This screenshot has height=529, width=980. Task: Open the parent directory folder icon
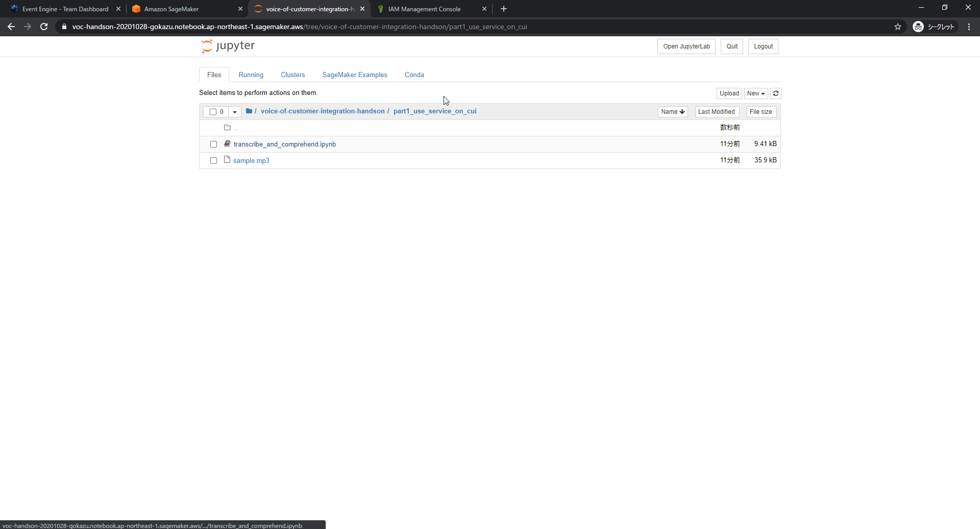click(228, 128)
